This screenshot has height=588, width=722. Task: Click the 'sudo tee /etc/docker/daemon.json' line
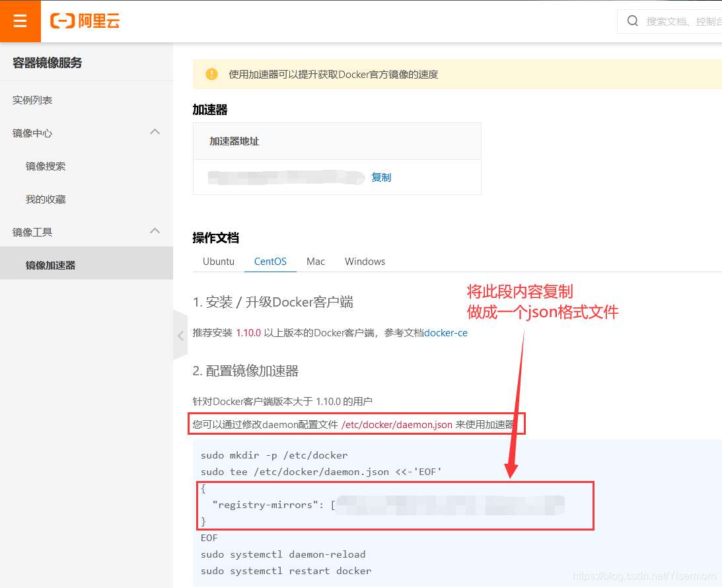pos(322,472)
